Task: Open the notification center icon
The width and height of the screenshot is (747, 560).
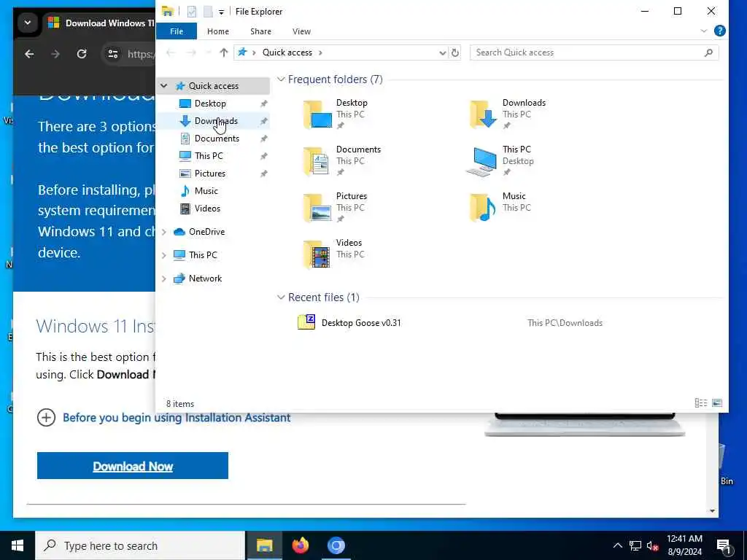Action: coord(724,545)
